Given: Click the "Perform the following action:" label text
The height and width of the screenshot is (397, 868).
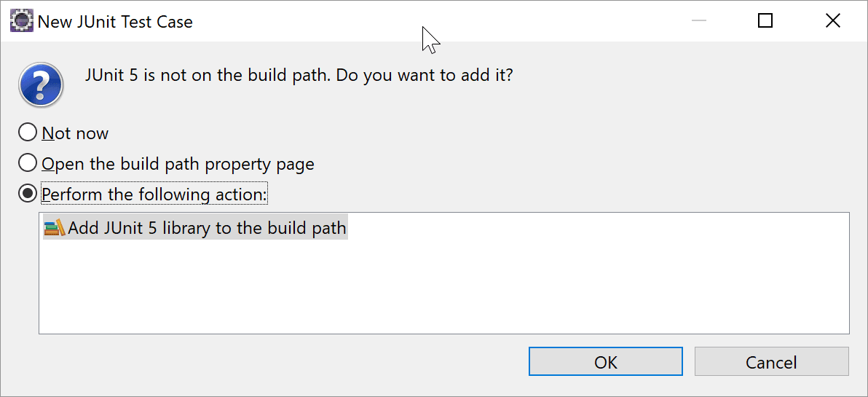Looking at the screenshot, I should (x=154, y=194).
